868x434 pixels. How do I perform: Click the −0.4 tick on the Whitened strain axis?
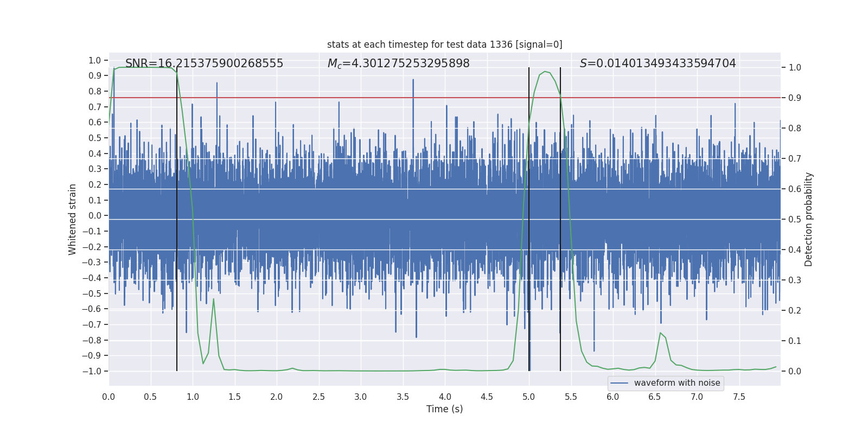tap(92, 278)
